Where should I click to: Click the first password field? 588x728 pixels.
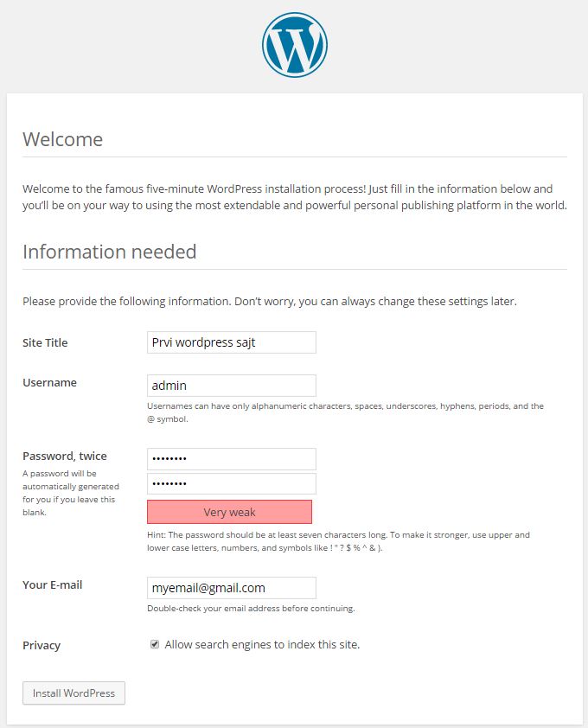coord(231,459)
